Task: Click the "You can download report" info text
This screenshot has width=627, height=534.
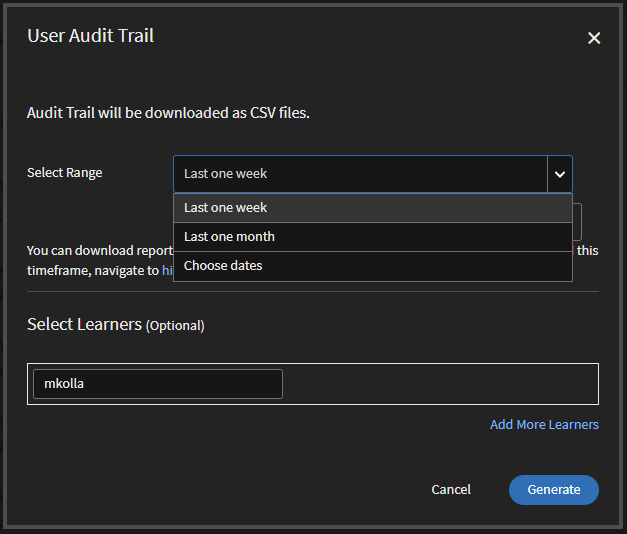Action: (99, 251)
